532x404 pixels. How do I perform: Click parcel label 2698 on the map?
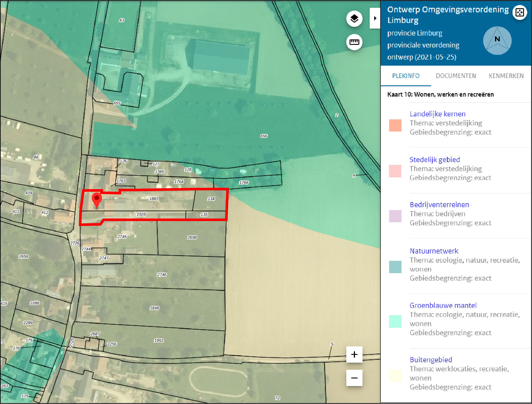[192, 237]
